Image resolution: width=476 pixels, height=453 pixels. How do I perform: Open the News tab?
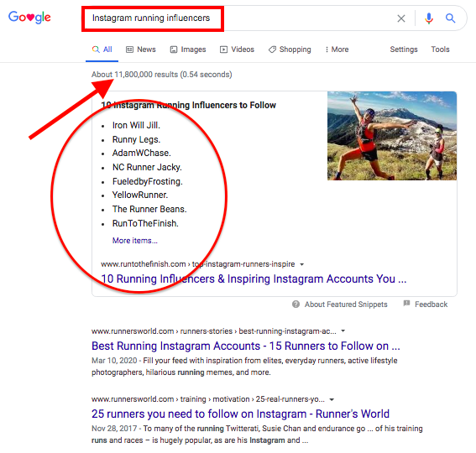pyautogui.click(x=141, y=49)
